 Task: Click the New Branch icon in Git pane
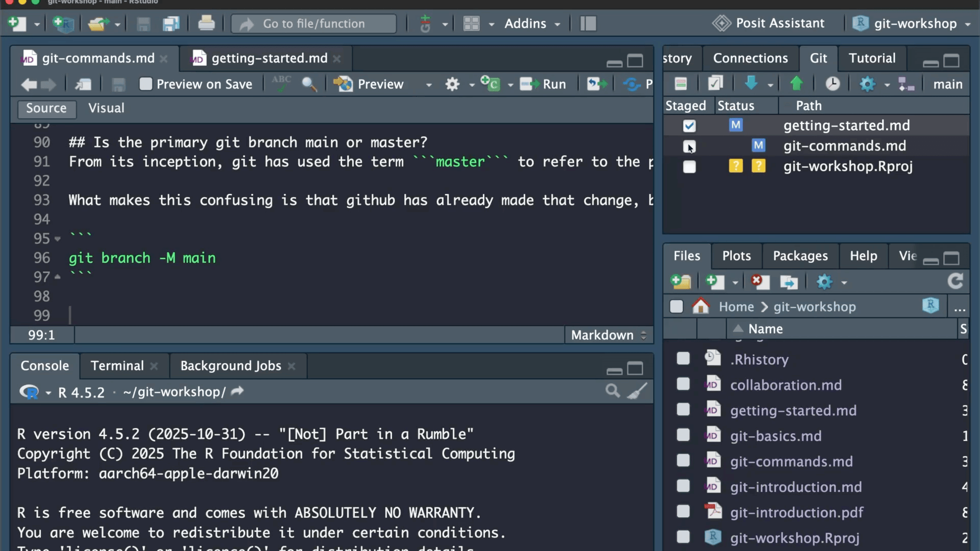[906, 84]
